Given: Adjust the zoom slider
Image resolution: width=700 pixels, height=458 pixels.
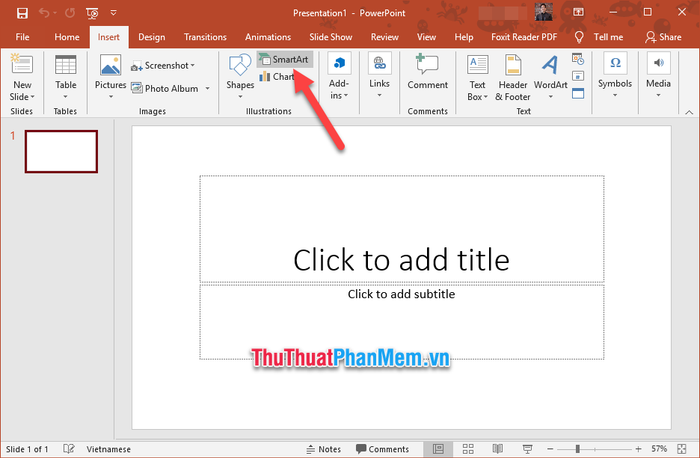Looking at the screenshot, I should click(577, 449).
